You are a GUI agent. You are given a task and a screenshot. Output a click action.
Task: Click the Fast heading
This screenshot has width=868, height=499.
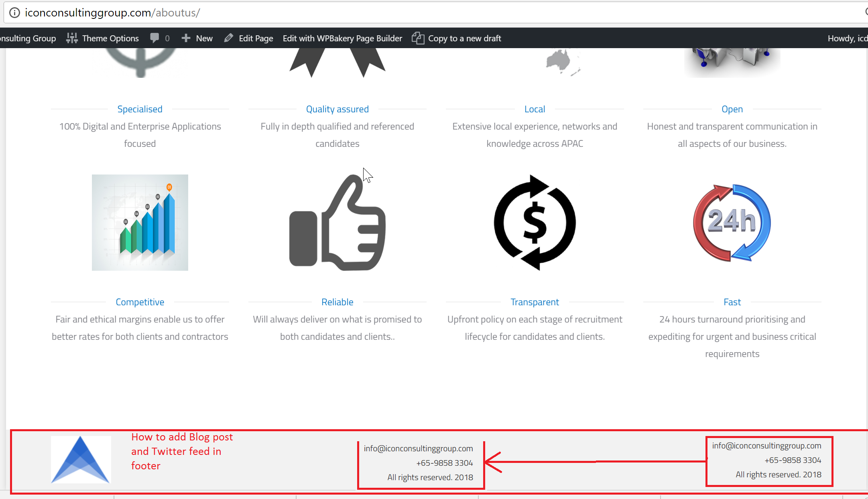(732, 302)
